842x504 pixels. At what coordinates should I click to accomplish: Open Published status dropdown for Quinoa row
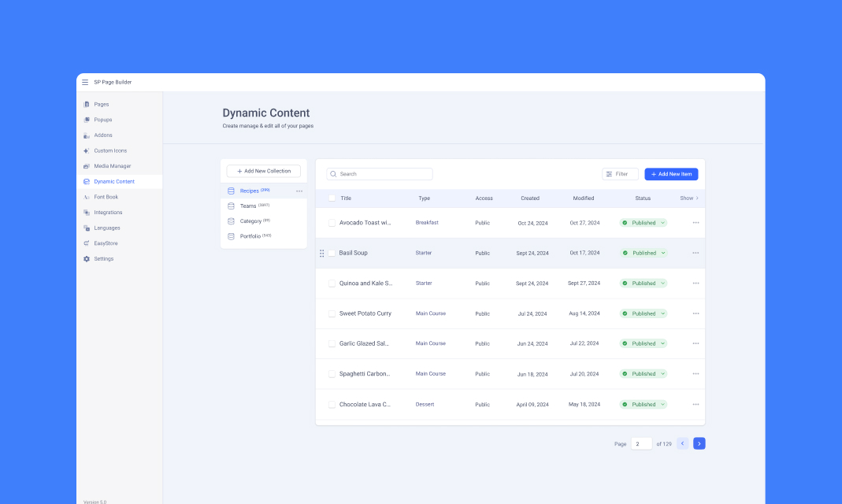(x=662, y=283)
